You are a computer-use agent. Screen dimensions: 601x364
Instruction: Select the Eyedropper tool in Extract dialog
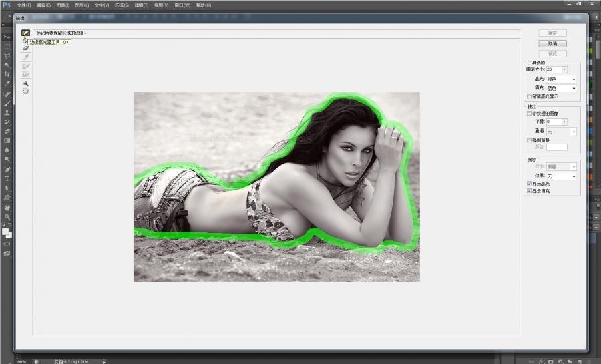pyautogui.click(x=25, y=57)
